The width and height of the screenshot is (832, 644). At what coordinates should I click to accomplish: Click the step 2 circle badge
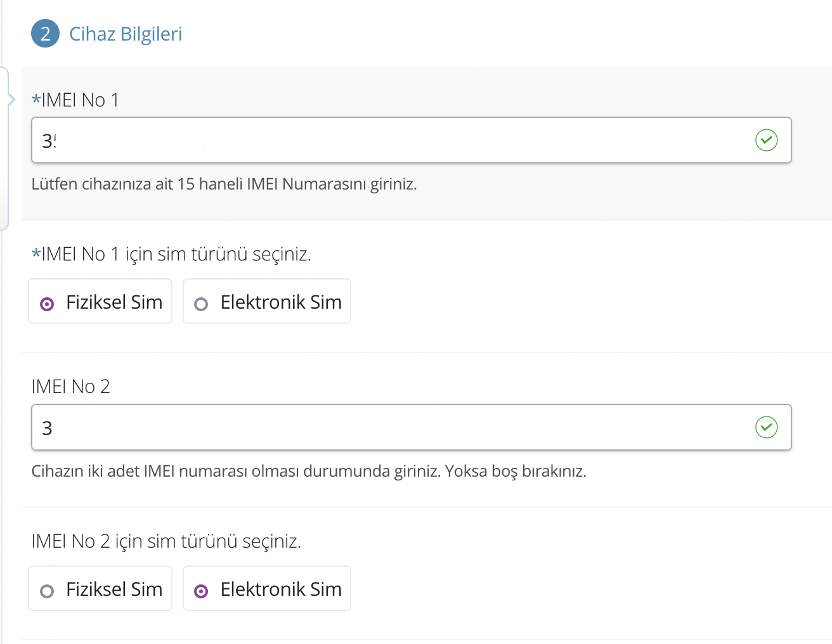coord(45,34)
